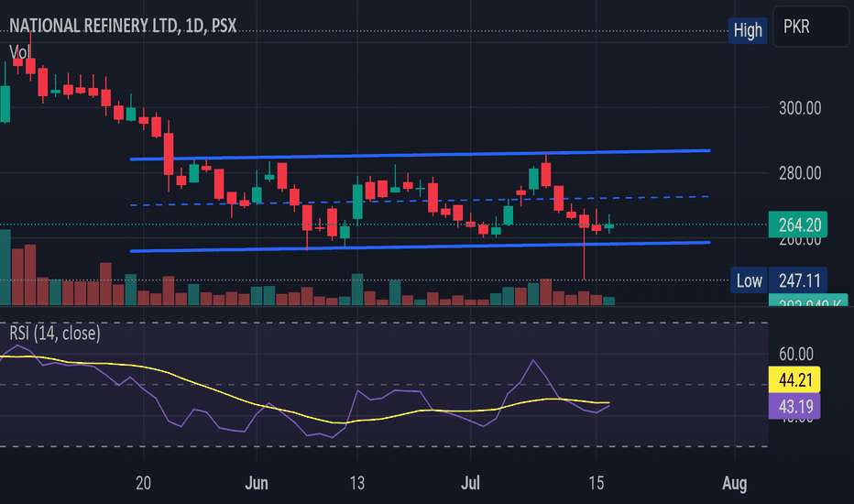854x504 pixels.
Task: Click the purple 43.19 RSI value
Action: pyautogui.click(x=794, y=407)
